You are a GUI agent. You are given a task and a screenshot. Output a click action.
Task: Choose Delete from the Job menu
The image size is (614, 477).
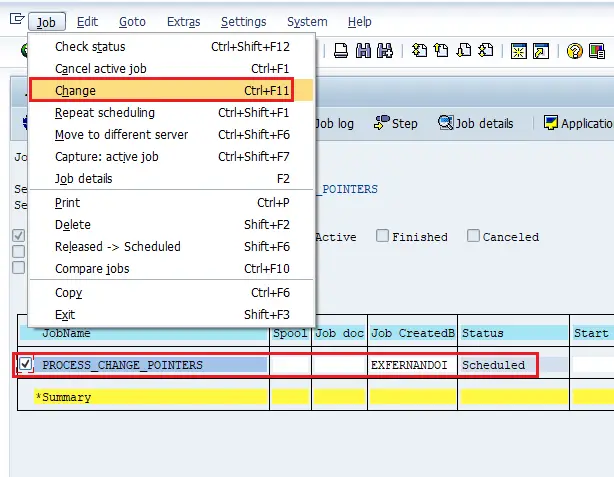172,225
